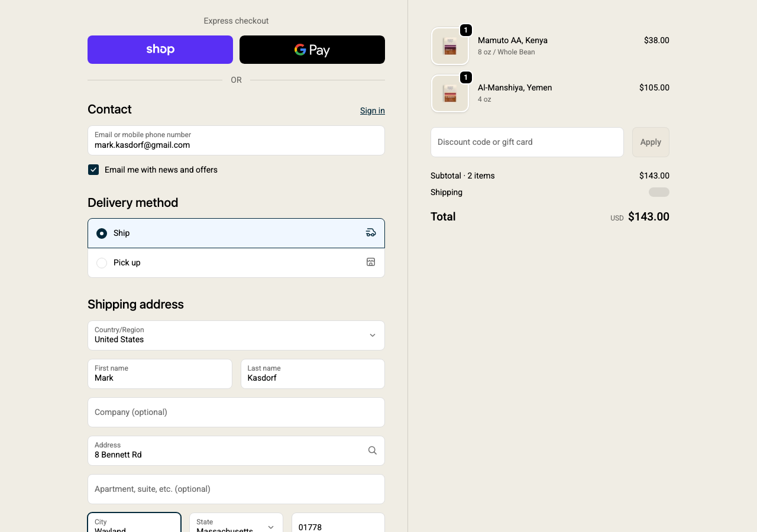The width and height of the screenshot is (757, 532).
Task: Click the delivery truck icon on Ship option
Action: [x=371, y=233]
